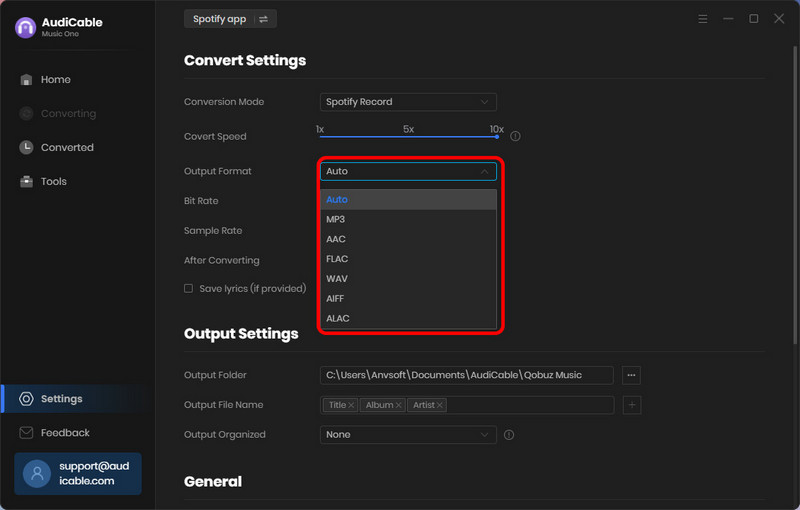Choose Auto in the format list
This screenshot has width=800, height=510.
coord(408,199)
